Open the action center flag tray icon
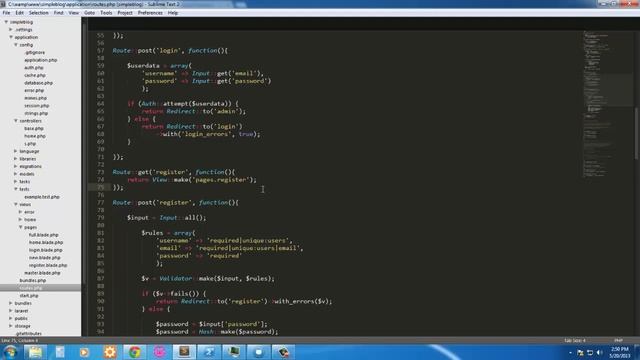The image size is (640, 360). pyautogui.click(x=580, y=352)
